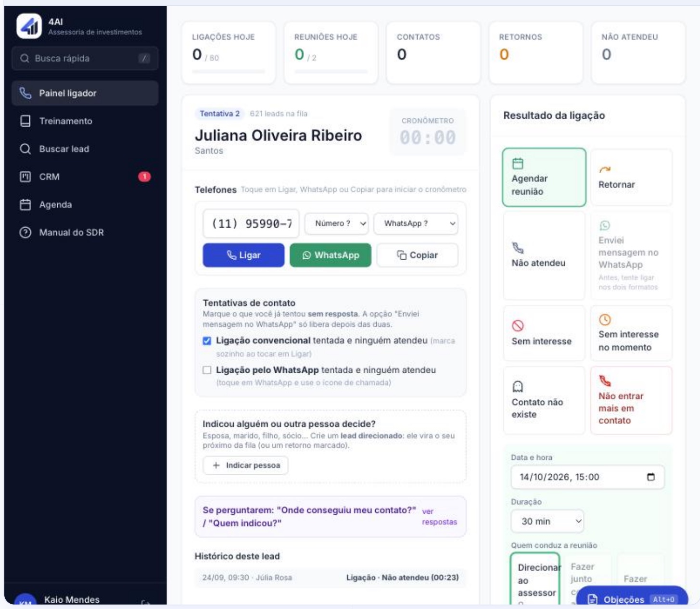
Task: Choose the prohibition-icon Sem interesse result
Action: [544, 333]
